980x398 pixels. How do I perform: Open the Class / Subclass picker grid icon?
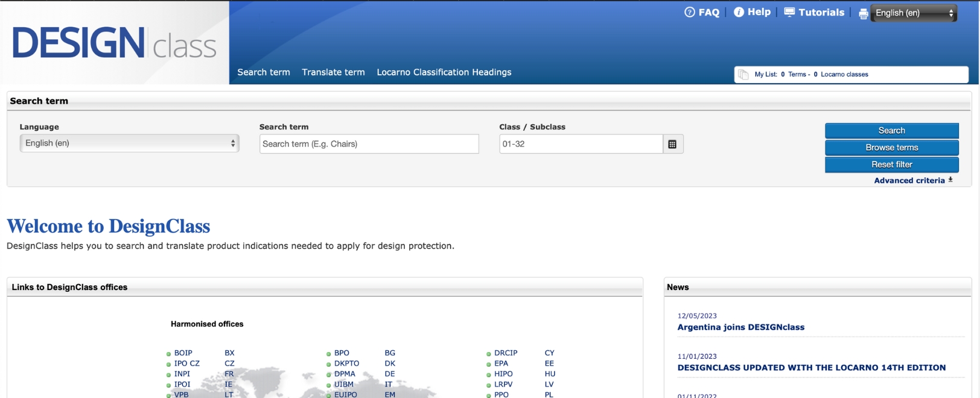coord(672,144)
